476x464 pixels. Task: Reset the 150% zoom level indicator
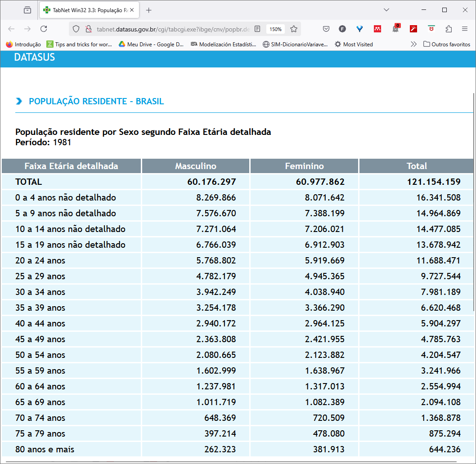point(275,29)
